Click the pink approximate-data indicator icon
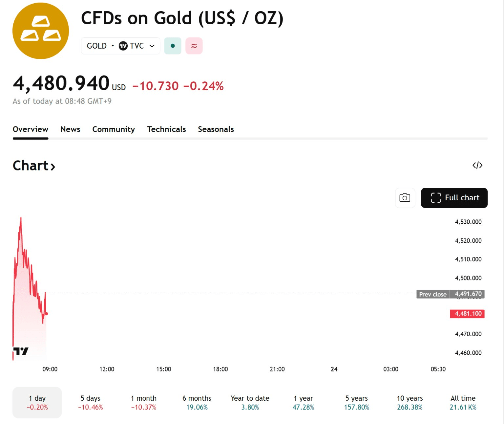Image resolution: width=504 pixels, height=424 pixels. coord(194,46)
